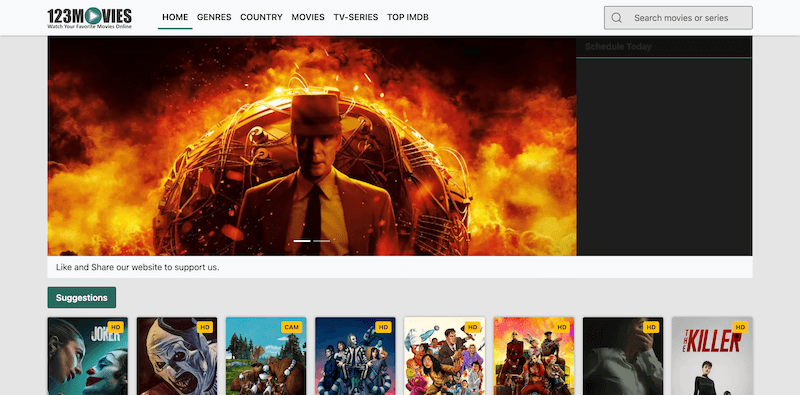Open the COUNTRY menu
The image size is (800, 395).
click(x=261, y=17)
